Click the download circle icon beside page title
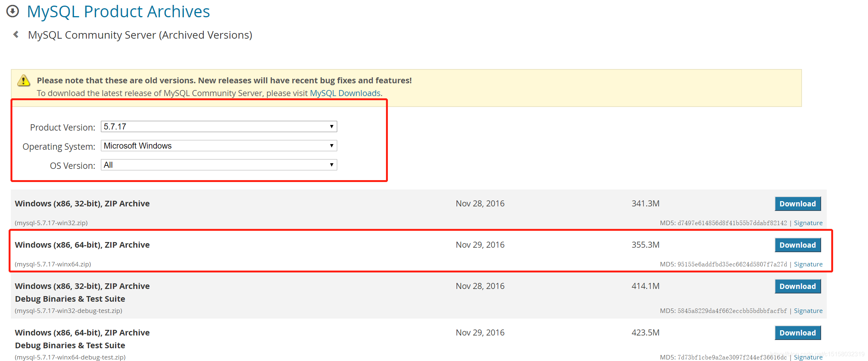 click(13, 11)
